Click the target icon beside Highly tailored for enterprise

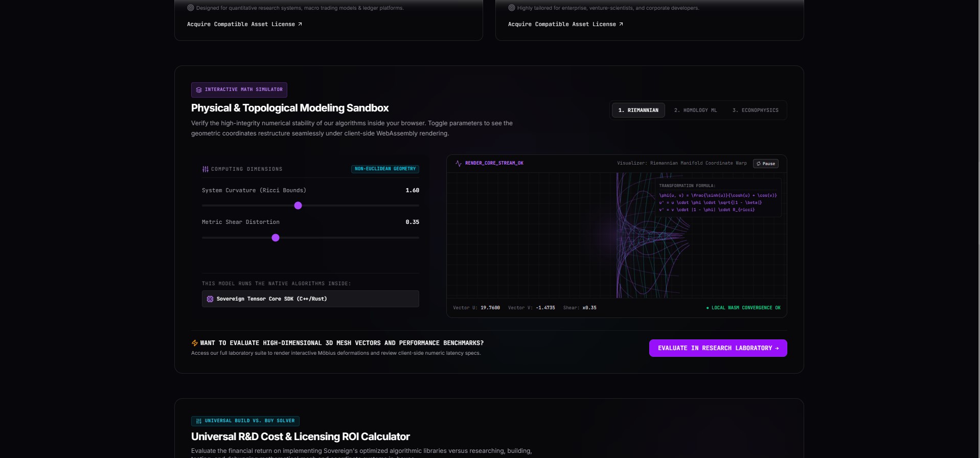pyautogui.click(x=512, y=8)
